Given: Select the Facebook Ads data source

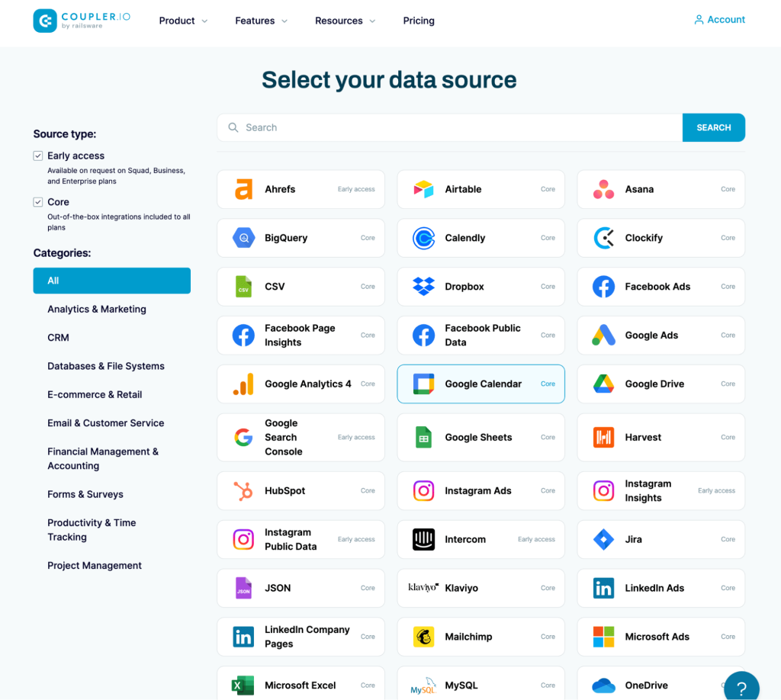Looking at the screenshot, I should (661, 287).
